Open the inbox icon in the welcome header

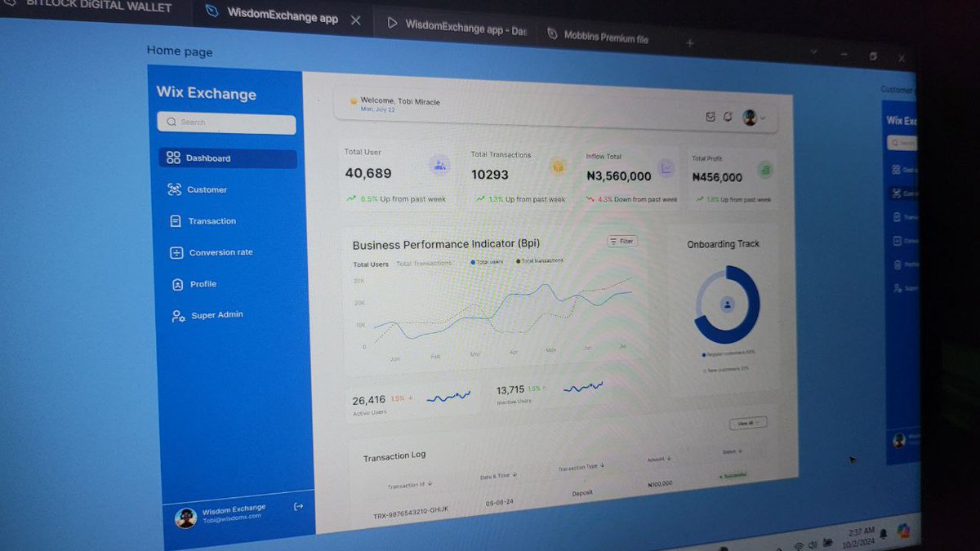[710, 117]
